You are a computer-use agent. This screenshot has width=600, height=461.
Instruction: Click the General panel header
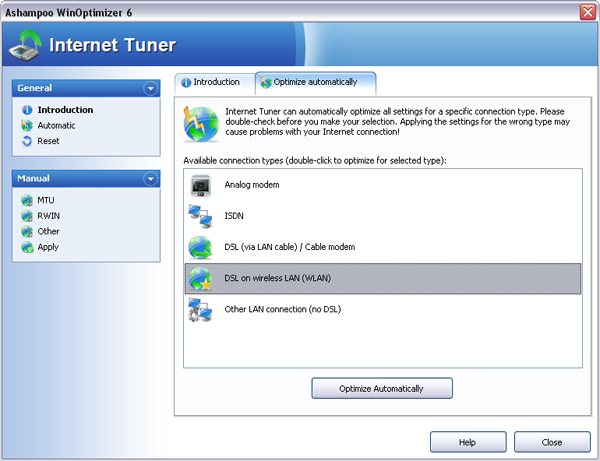tap(86, 88)
